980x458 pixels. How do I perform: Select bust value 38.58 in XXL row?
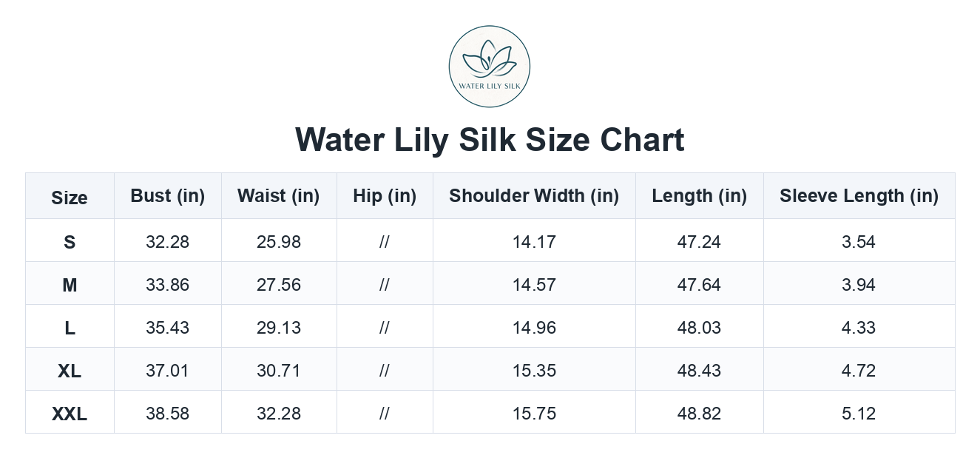(168, 414)
